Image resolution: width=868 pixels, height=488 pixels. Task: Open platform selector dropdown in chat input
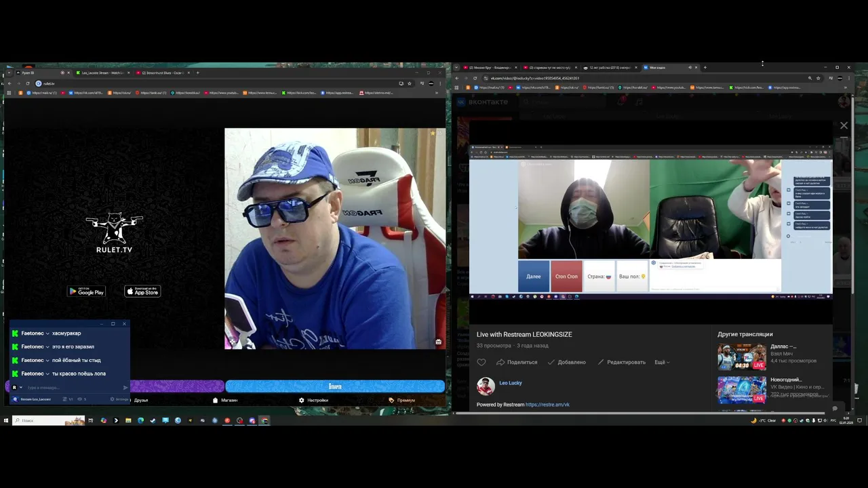point(21,388)
